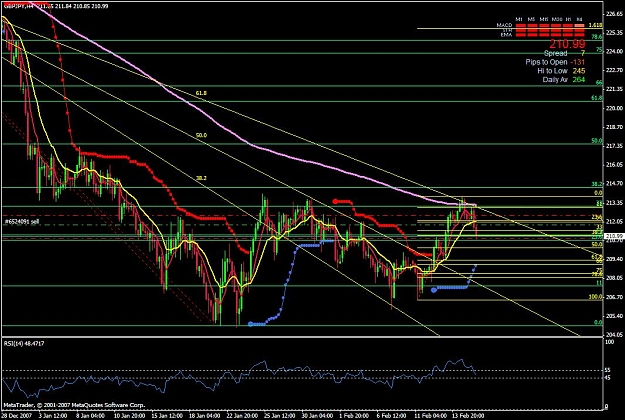
Task: Click the 222.70 price on the axis
Action: click(x=614, y=70)
